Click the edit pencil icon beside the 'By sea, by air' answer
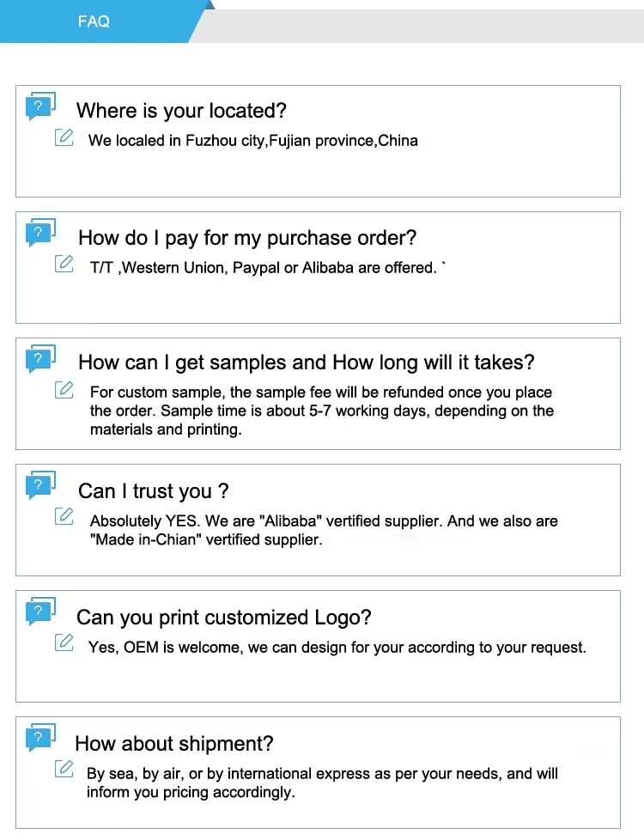The image size is (644, 840). pos(64,769)
